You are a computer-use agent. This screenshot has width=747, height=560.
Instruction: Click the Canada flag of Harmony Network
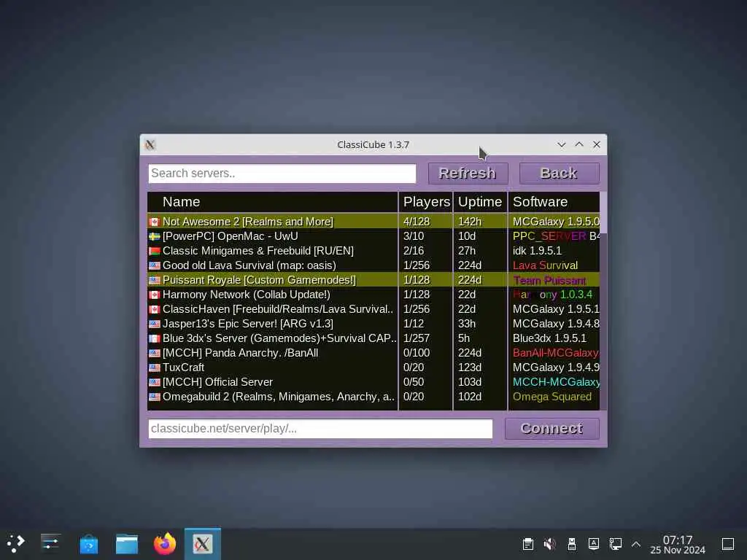pos(155,295)
